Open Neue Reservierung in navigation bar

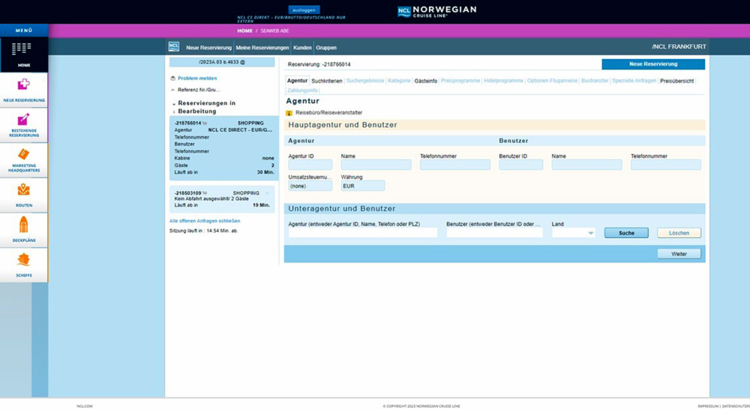(209, 48)
